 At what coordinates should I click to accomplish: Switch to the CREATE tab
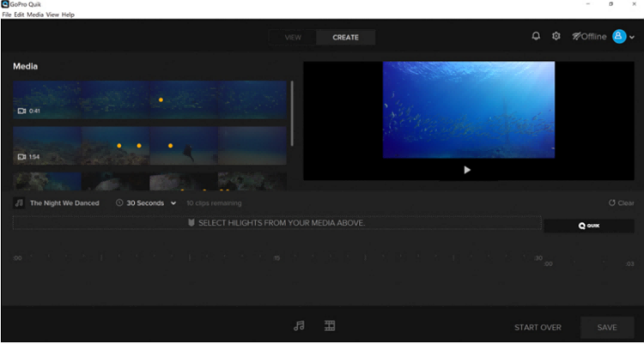point(345,38)
